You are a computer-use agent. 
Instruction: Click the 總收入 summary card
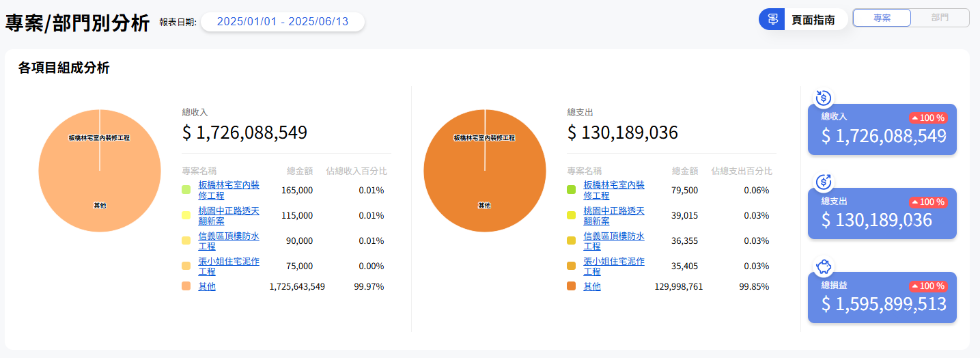[x=882, y=130]
